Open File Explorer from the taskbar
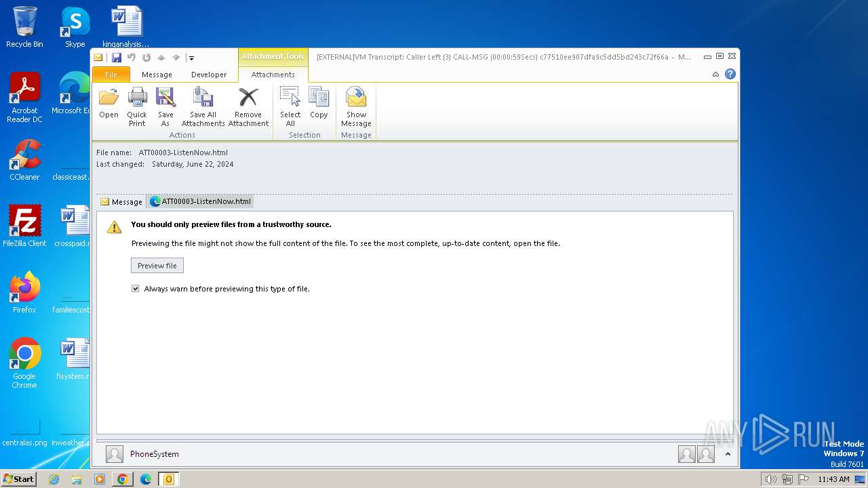 (x=77, y=479)
